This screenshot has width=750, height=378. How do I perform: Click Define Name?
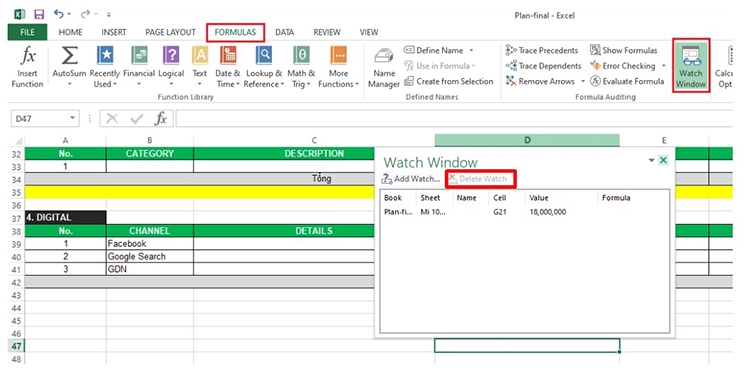click(434, 50)
